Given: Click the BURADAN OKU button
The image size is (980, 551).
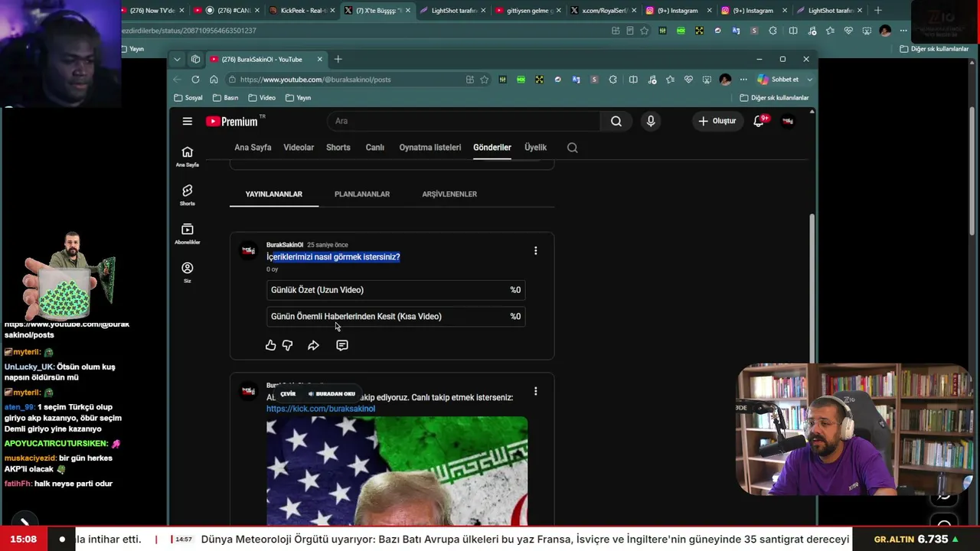Looking at the screenshot, I should (332, 394).
